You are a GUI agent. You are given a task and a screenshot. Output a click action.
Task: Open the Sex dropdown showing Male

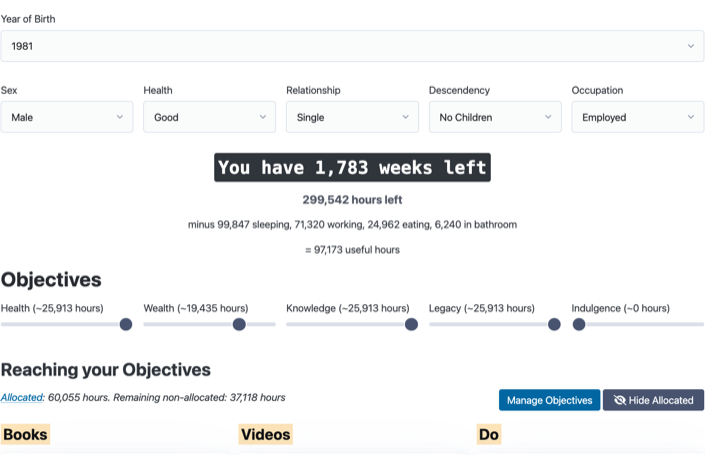[x=66, y=117]
